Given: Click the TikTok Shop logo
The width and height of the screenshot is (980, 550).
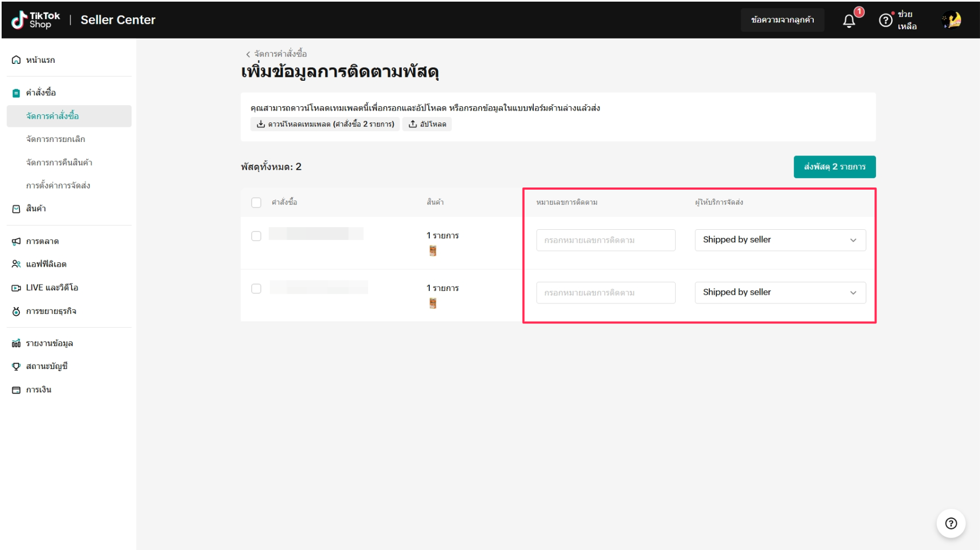Looking at the screenshot, I should 36,20.
